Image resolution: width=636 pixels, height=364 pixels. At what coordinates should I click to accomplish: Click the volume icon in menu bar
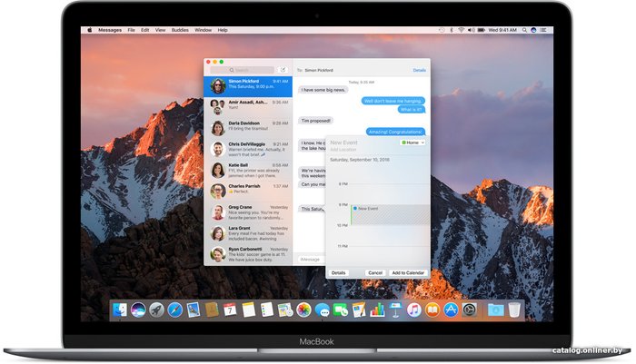[471, 30]
